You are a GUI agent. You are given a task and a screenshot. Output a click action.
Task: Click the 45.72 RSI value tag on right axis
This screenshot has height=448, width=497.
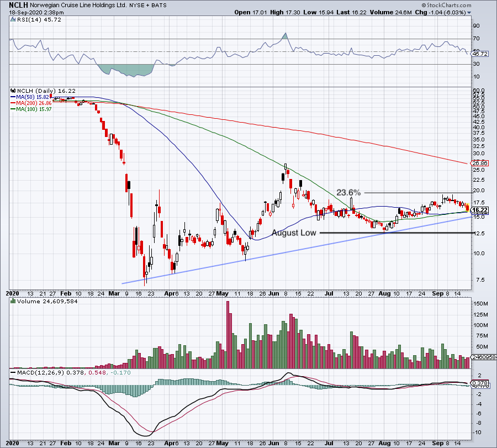click(480, 54)
